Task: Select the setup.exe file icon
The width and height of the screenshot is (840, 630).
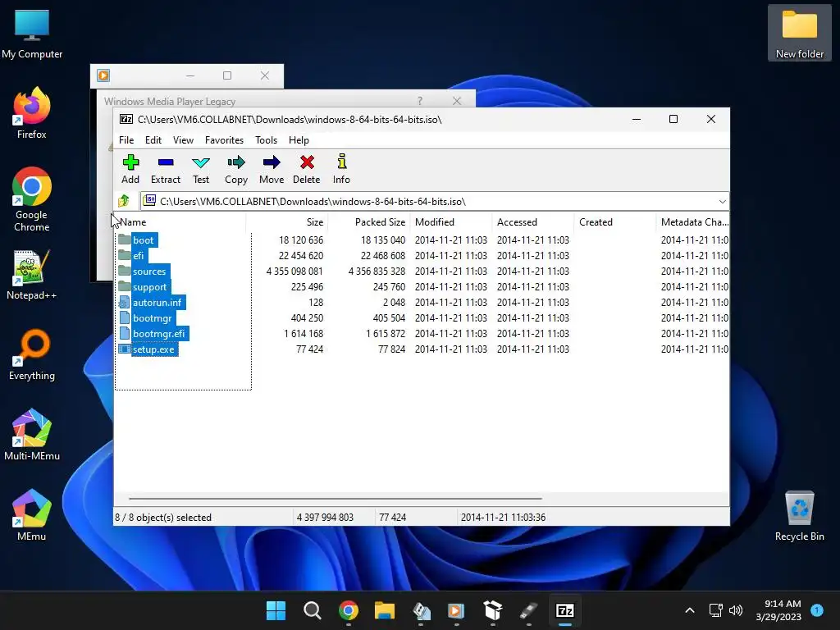Action: pos(125,349)
